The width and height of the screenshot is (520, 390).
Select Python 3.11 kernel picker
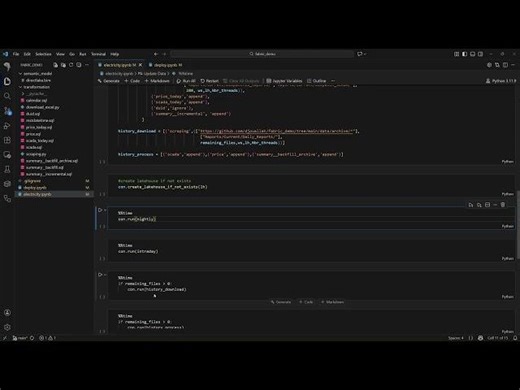tap(501, 81)
